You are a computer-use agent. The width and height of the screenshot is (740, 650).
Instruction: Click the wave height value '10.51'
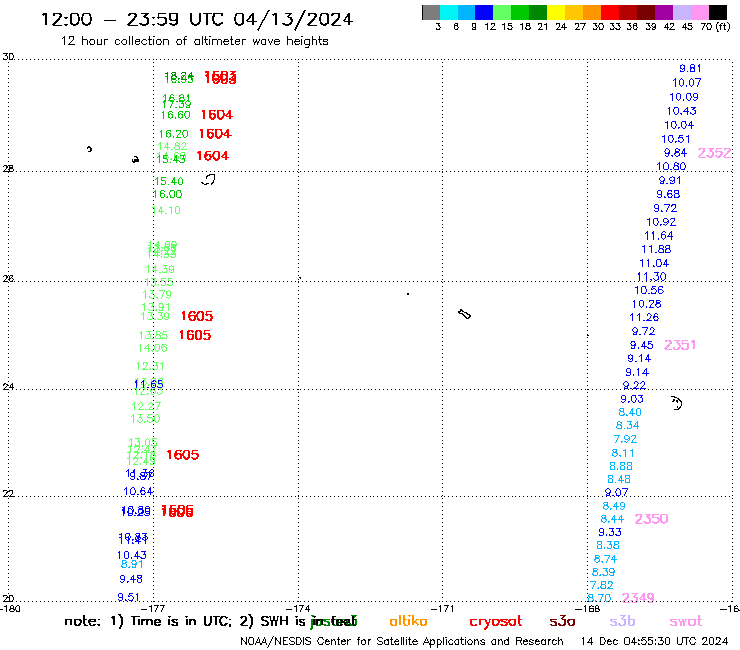pos(675,139)
